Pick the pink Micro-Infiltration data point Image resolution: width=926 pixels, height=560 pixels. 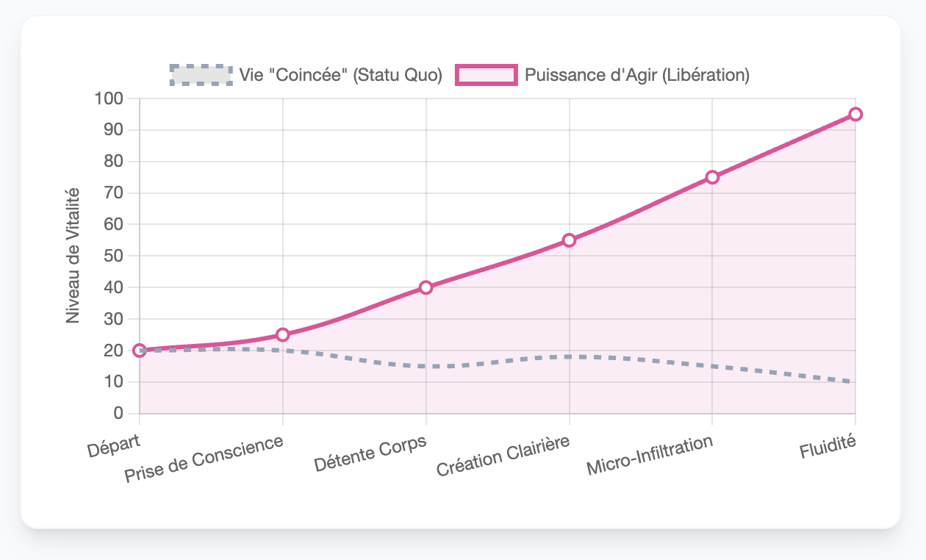click(x=712, y=177)
